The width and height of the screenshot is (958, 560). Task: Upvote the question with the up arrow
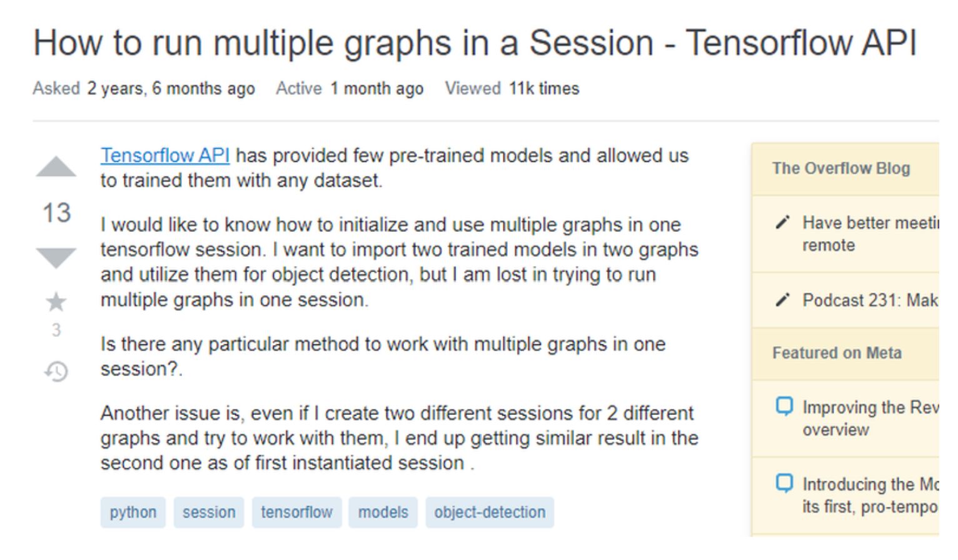56,167
